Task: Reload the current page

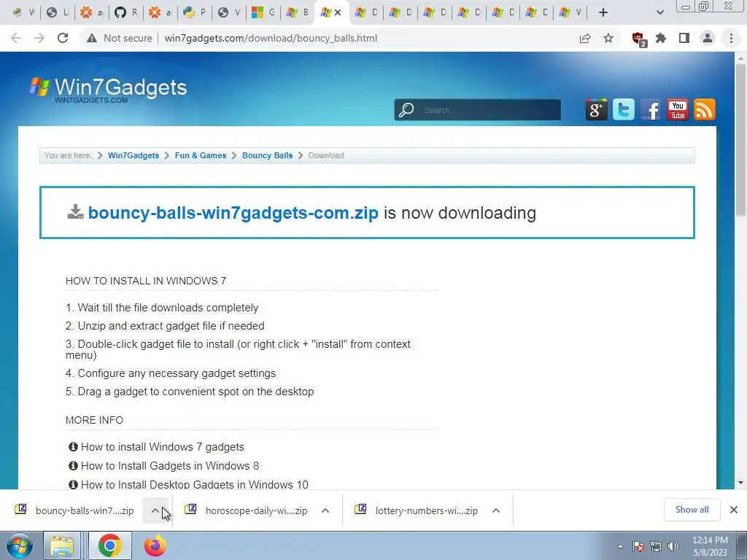Action: [63, 38]
